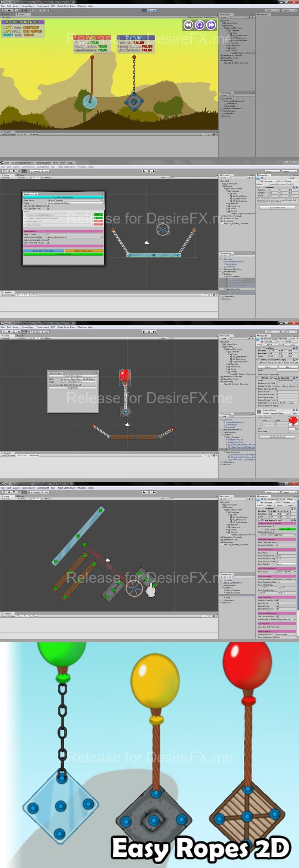Toggle the Use Prefab Rope Scale checkbox

(48, 243)
